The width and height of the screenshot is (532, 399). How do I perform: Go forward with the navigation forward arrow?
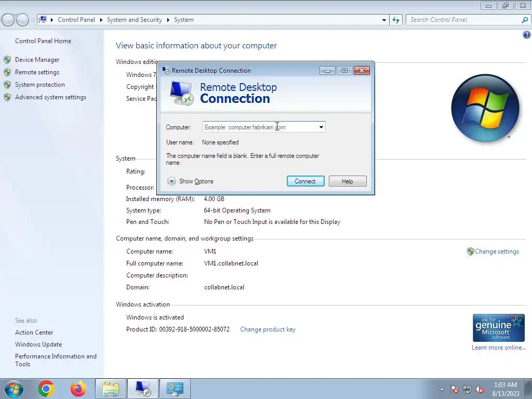point(22,20)
